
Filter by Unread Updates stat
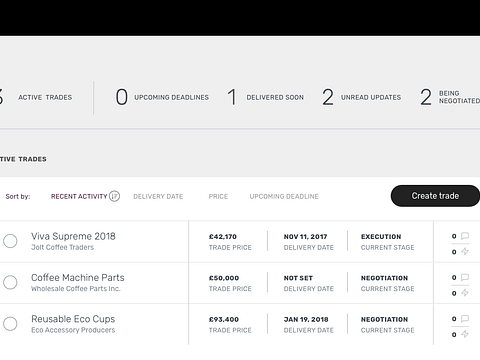pos(362,97)
